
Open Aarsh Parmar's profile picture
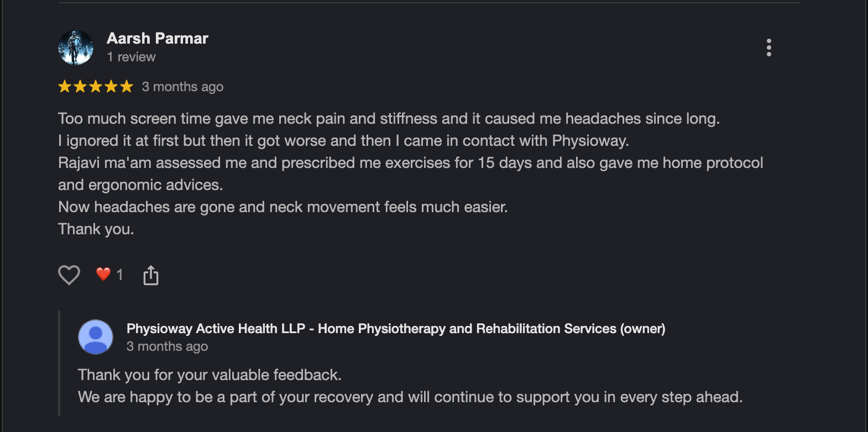76,48
